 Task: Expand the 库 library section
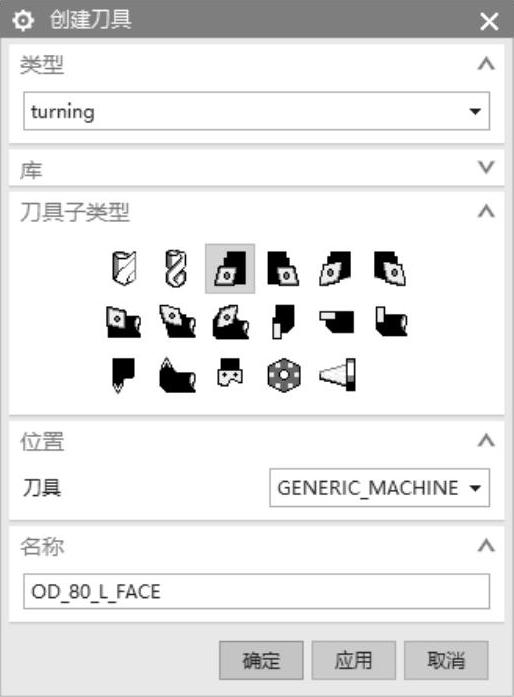[x=486, y=168]
